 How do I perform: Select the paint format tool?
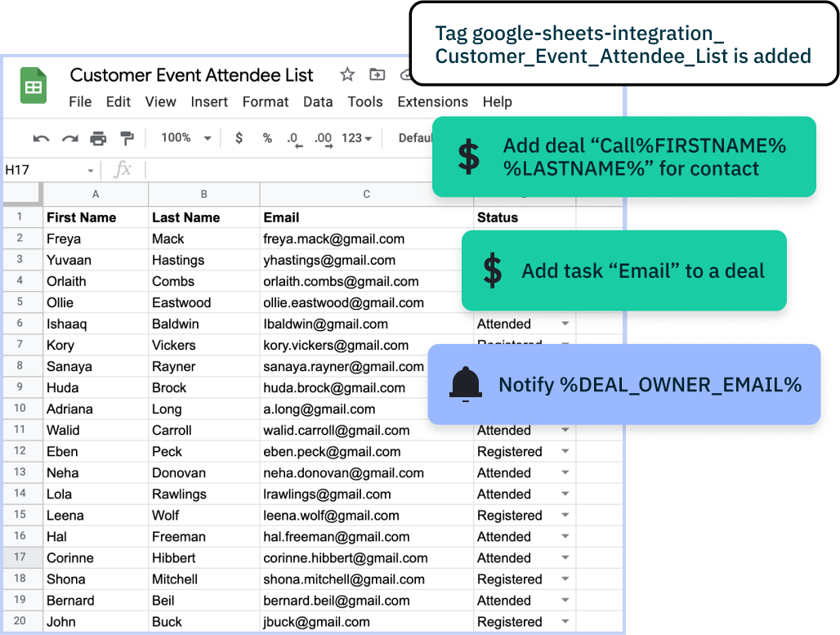click(x=127, y=138)
